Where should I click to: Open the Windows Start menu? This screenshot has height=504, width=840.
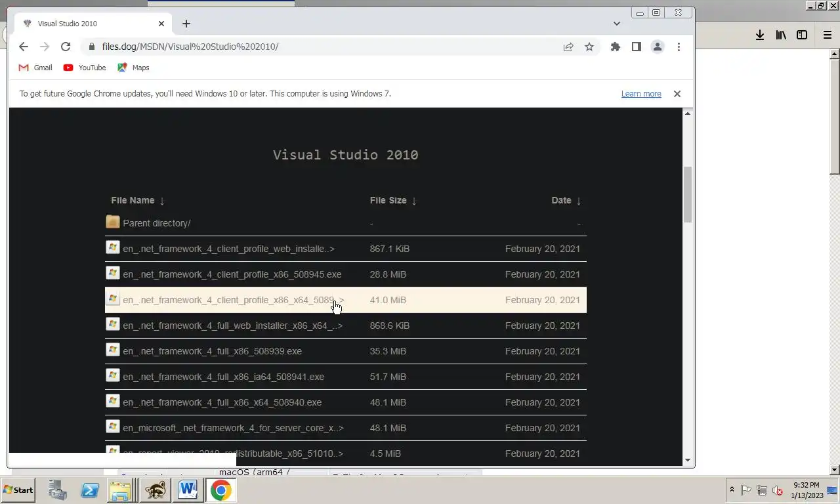(x=18, y=490)
